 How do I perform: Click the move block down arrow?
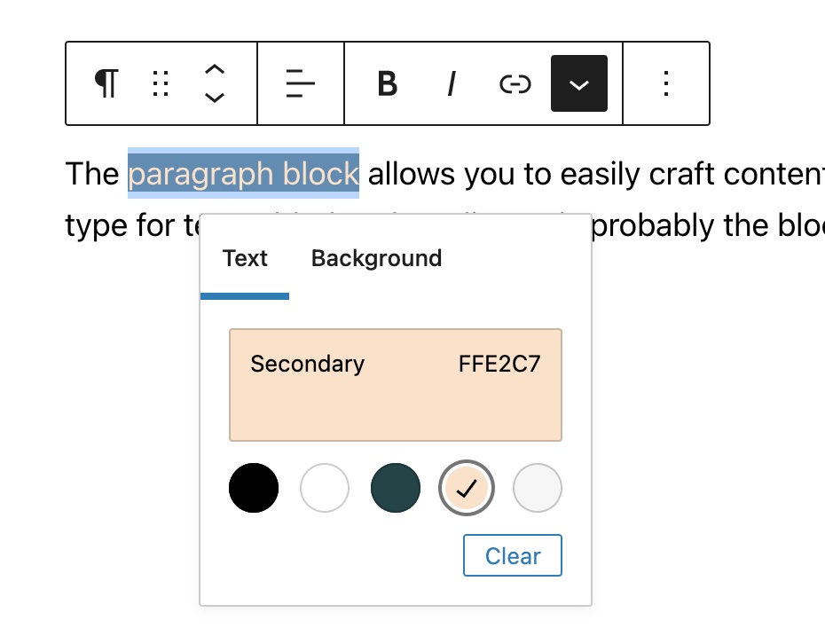tap(214, 98)
